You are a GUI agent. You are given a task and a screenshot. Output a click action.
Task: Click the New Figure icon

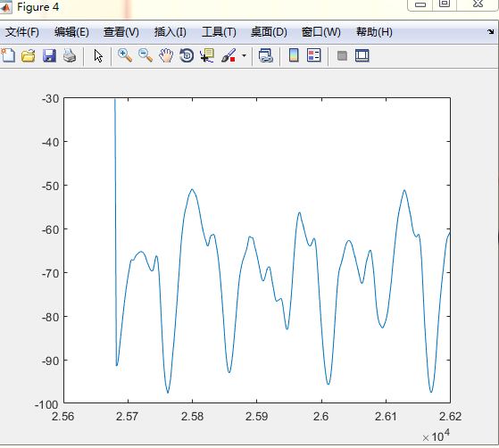(8, 55)
